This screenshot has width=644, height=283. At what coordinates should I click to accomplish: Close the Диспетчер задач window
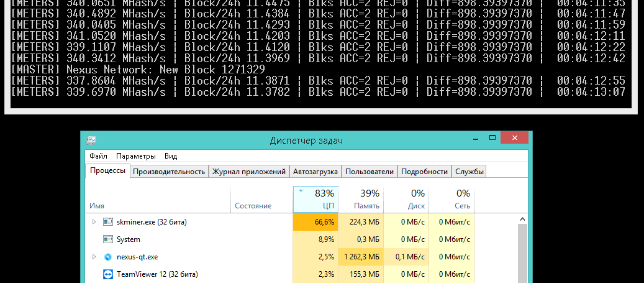[515, 138]
